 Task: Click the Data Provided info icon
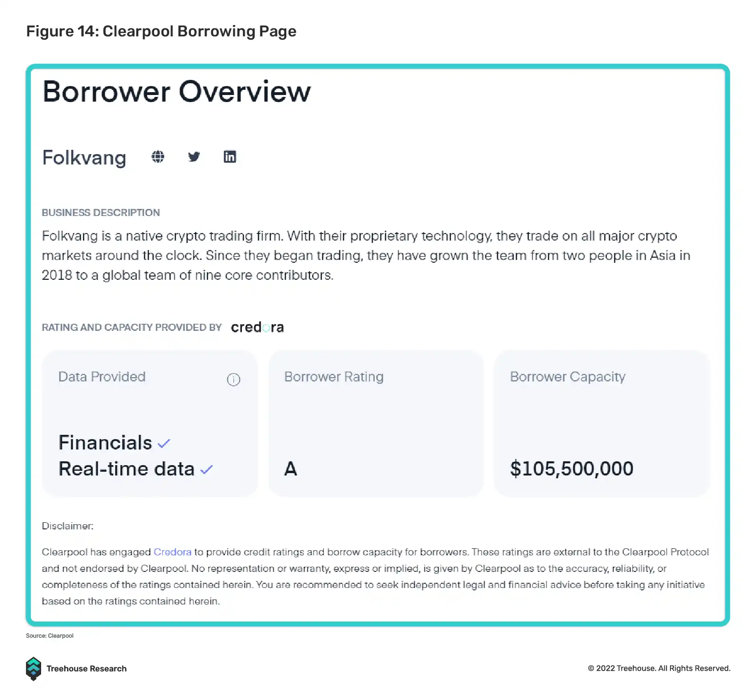coord(233,380)
